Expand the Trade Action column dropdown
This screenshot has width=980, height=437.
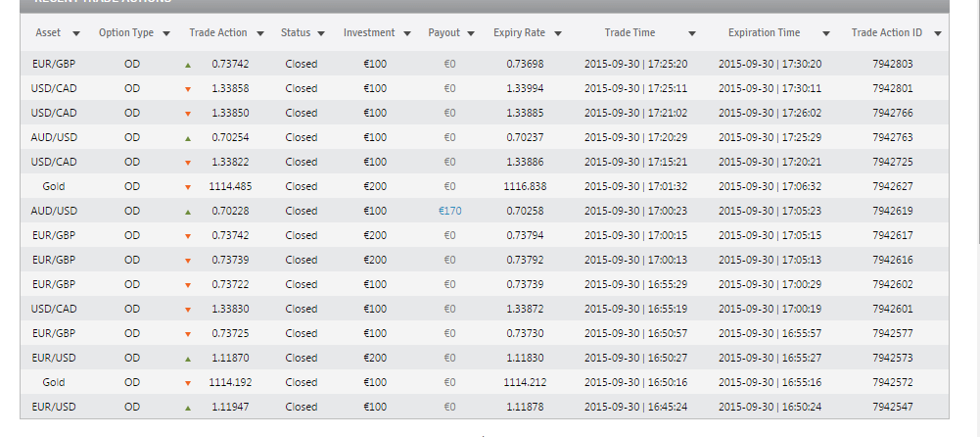tap(260, 33)
